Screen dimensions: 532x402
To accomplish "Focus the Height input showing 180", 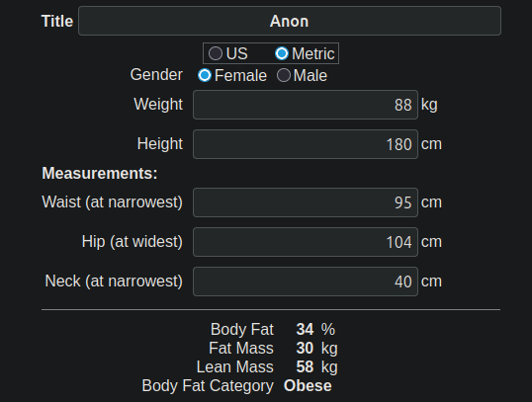I will click(x=306, y=144).
